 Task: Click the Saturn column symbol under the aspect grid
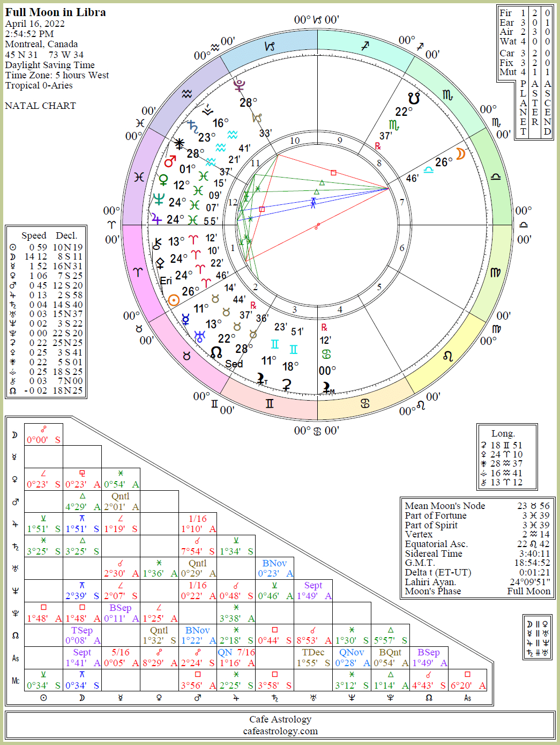pos(275,698)
